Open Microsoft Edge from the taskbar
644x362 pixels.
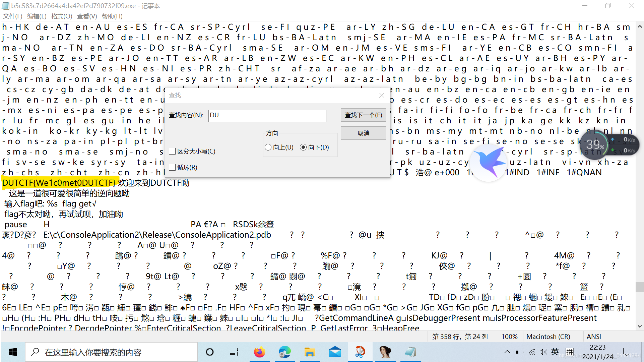pos(284,352)
